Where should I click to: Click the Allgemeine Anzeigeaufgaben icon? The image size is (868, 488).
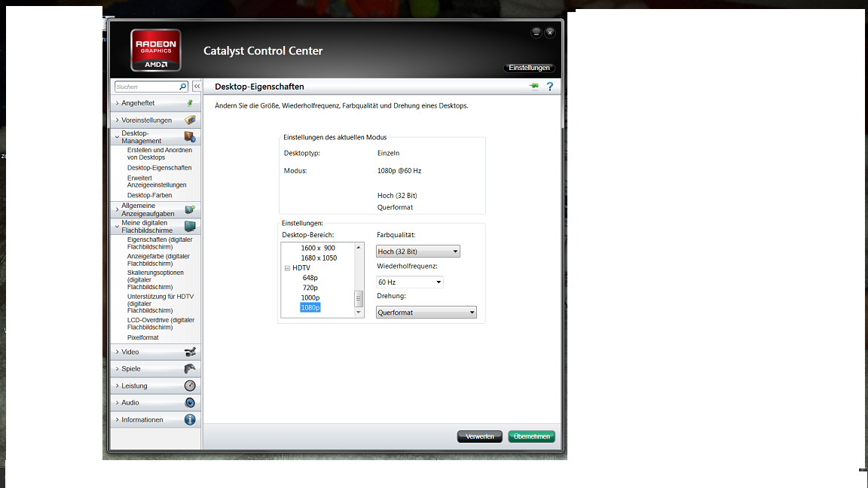190,209
